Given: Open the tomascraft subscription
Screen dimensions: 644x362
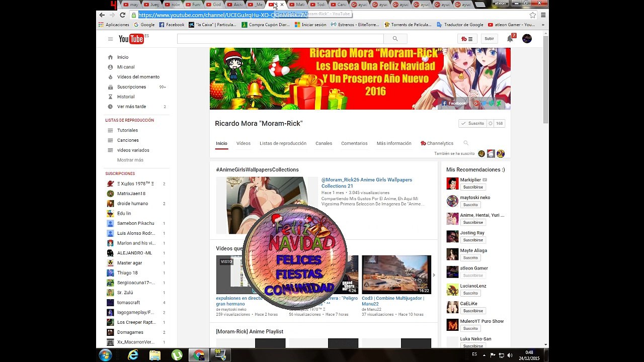Looking at the screenshot, I should click(129, 303).
